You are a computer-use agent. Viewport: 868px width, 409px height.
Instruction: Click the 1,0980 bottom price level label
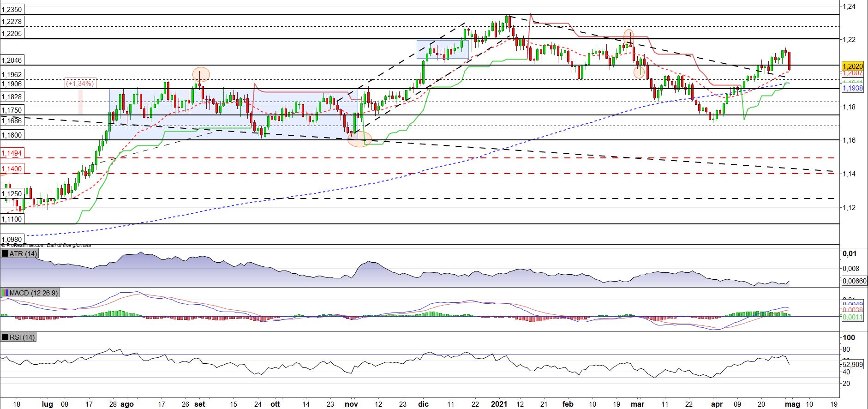pos(13,239)
